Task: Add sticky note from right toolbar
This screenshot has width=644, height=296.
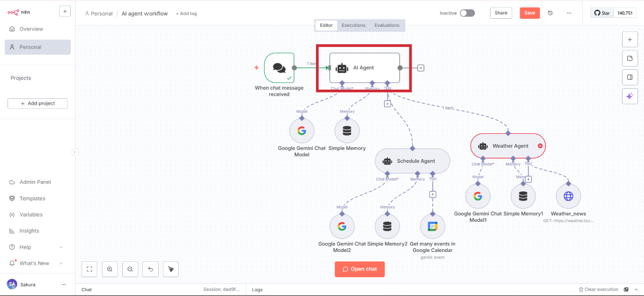Action: pyautogui.click(x=630, y=58)
